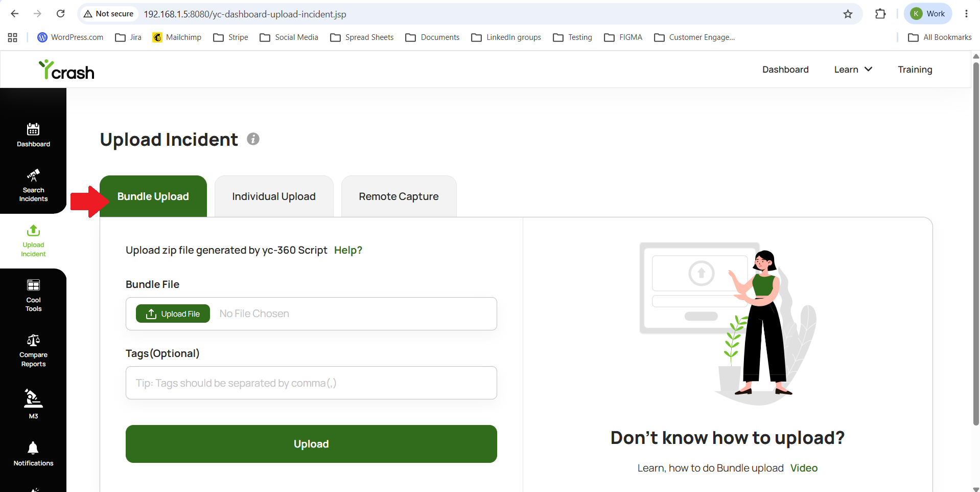The image size is (980, 492).
Task: Select Upload Incident sidebar icon
Action: pyautogui.click(x=33, y=241)
